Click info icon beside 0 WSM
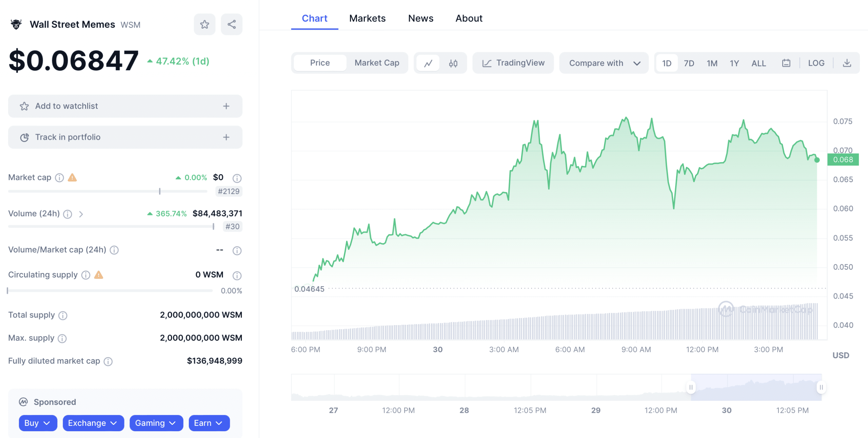Screen dimensions: 868x438 click(x=237, y=276)
